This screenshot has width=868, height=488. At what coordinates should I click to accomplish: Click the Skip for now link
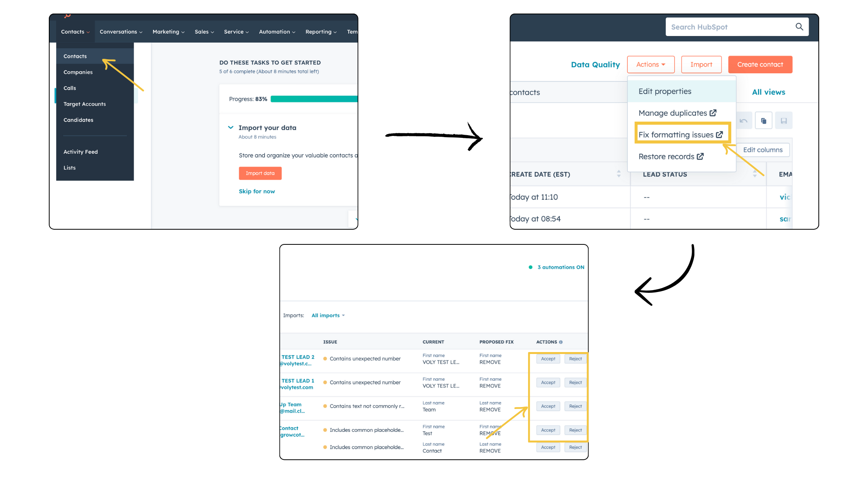[258, 191]
